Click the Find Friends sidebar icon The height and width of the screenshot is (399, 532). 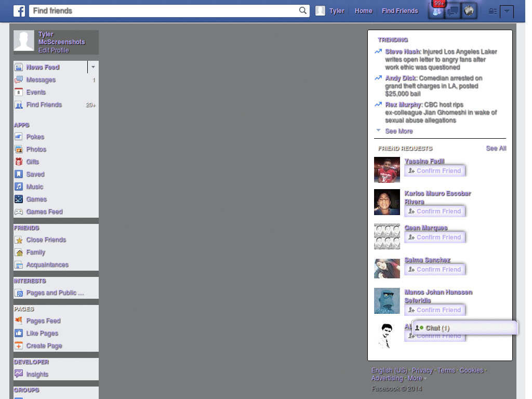pos(19,105)
